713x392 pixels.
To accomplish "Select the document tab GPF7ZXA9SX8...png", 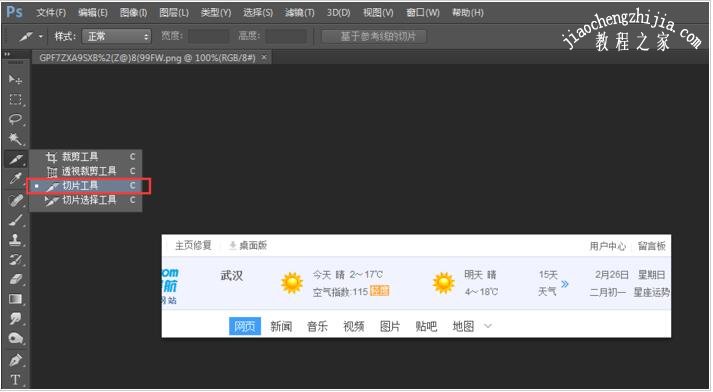I will (x=147, y=58).
